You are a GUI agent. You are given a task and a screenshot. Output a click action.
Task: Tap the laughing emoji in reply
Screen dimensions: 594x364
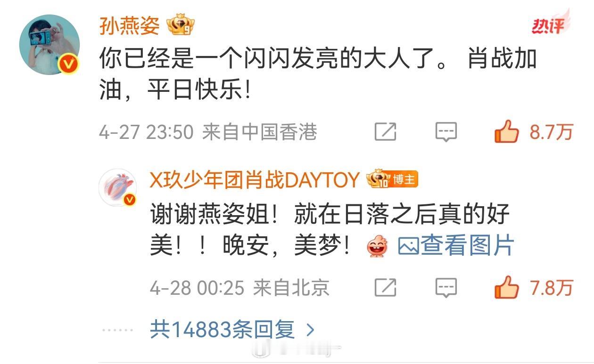[378, 246]
